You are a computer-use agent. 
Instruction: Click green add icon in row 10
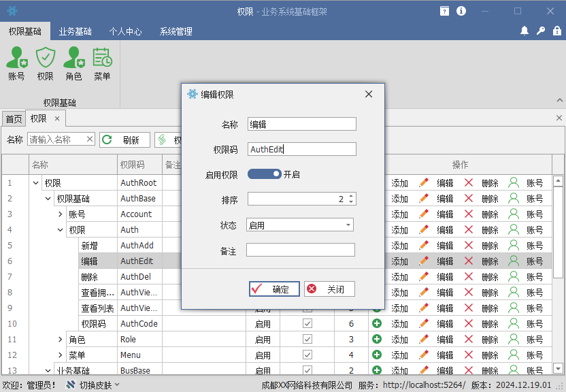coord(377,324)
